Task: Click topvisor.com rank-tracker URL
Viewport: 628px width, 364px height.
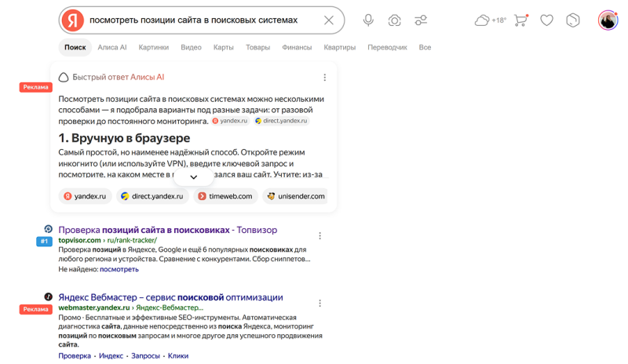Action: [108, 240]
